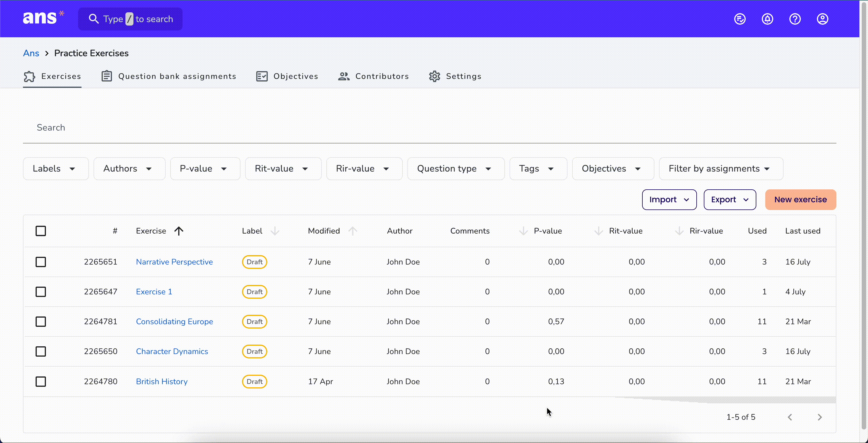Click the New exercise button

(x=800, y=199)
